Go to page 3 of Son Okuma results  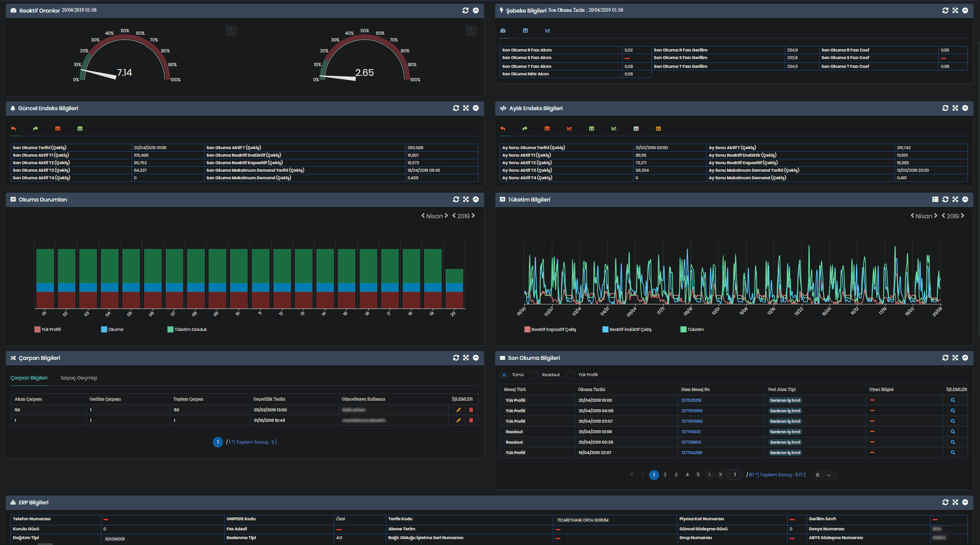[676, 475]
